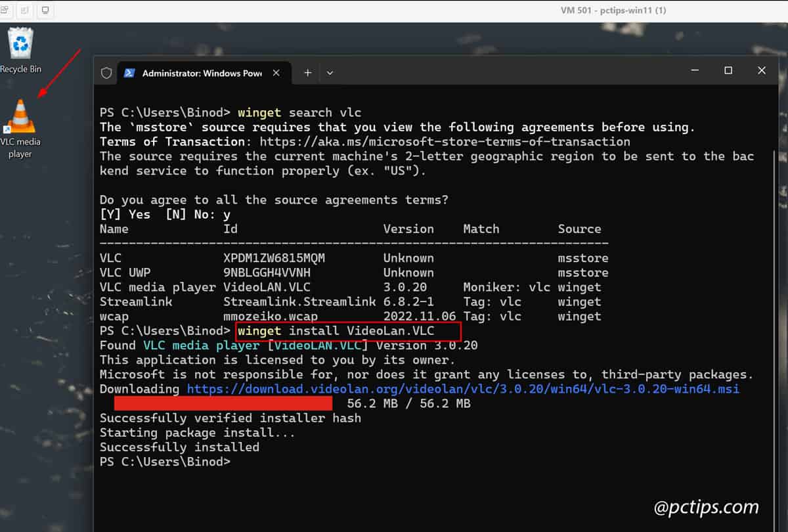Open the tab dropdown chevron next to the plus button
The height and width of the screenshot is (532, 788).
(330, 73)
